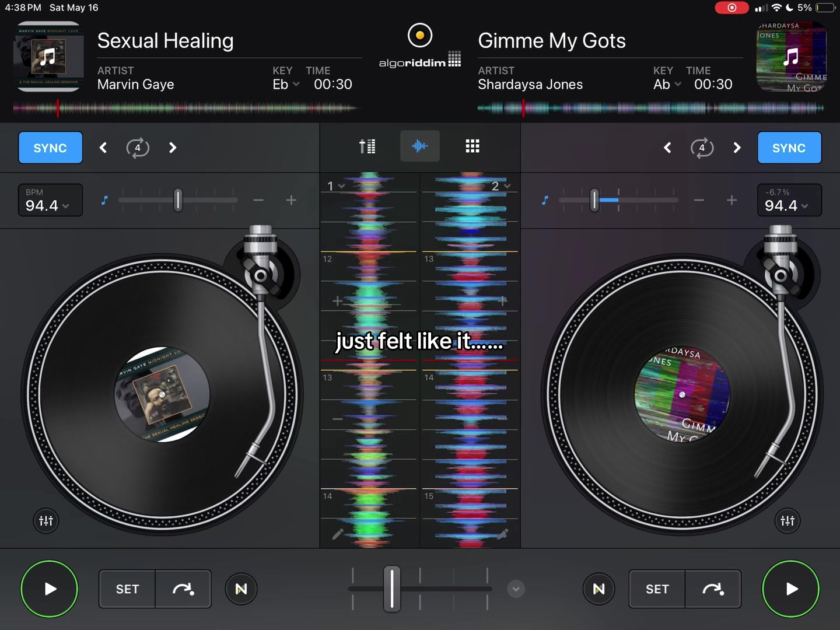Click the Gimme My Gots deck tempo slider handle
This screenshot has height=630, width=840.
coord(594,200)
